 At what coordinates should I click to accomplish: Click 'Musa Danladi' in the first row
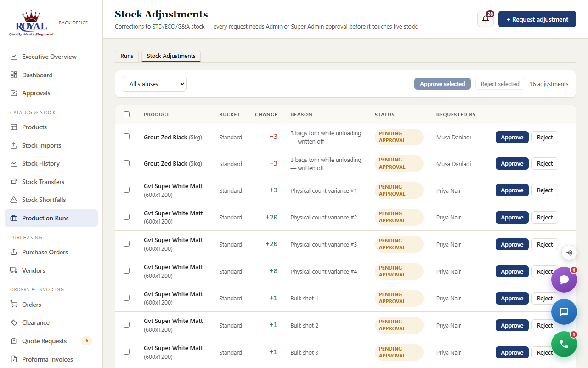tap(453, 137)
